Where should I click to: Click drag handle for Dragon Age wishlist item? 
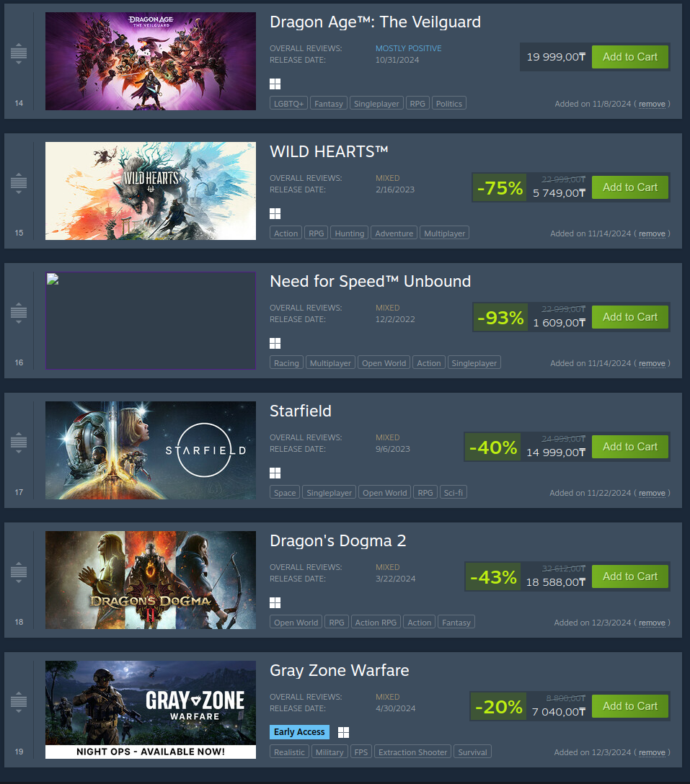point(19,53)
